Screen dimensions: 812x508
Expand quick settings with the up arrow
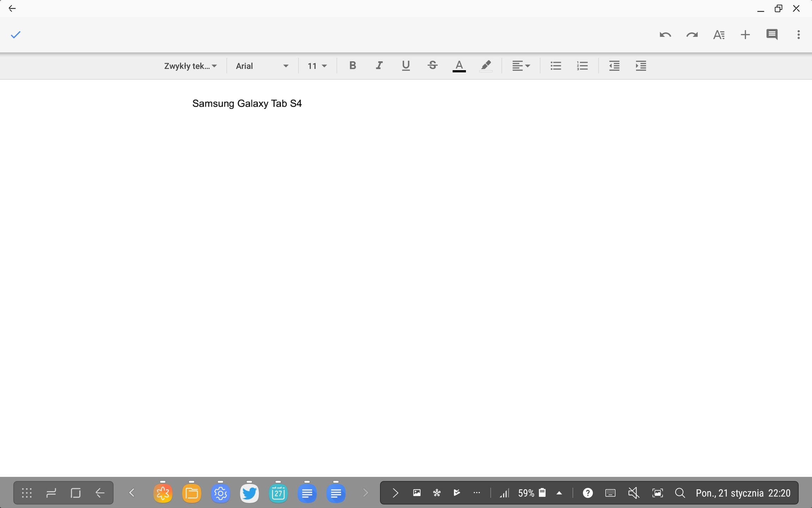(x=559, y=493)
